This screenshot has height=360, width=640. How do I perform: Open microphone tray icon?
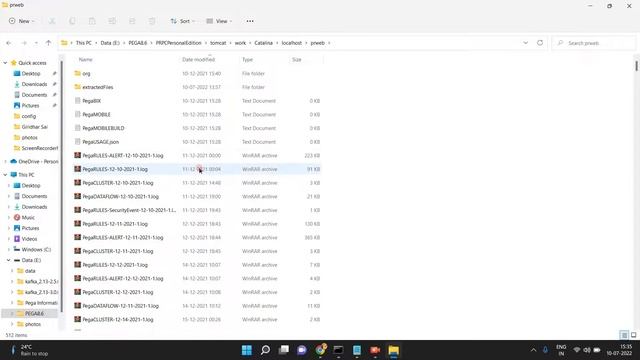tap(545, 350)
